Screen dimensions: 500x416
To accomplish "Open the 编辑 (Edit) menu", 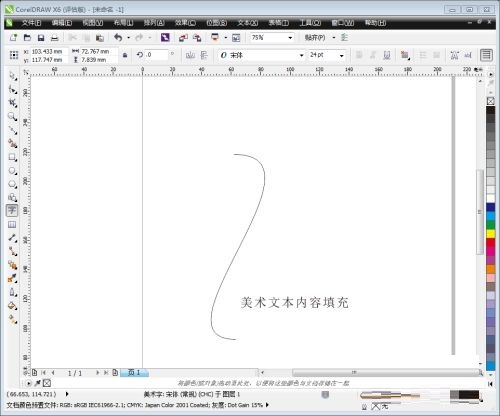I will 62,23.
